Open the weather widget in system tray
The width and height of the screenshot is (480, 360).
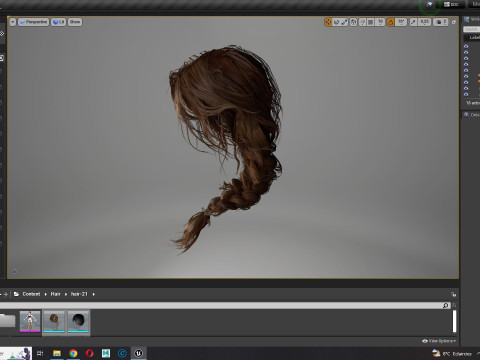pyautogui.click(x=452, y=353)
